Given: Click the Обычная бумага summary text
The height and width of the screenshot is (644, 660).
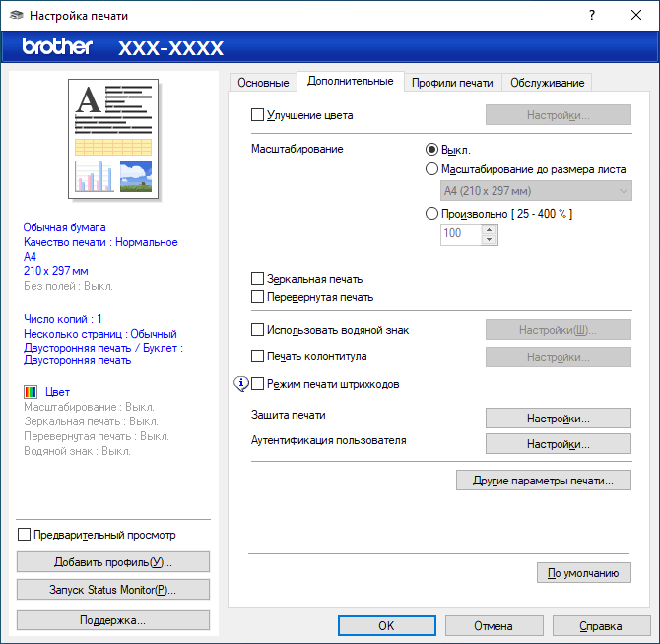Looking at the screenshot, I should [64, 227].
